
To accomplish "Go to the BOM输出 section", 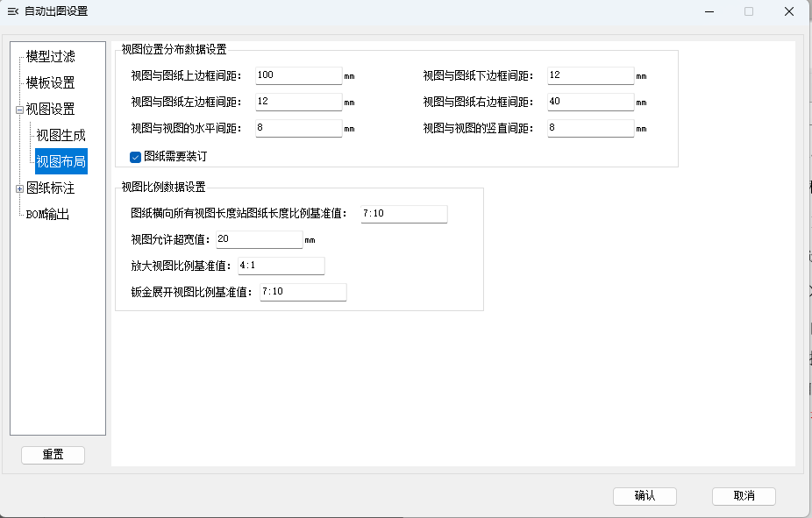I will 47,215.
